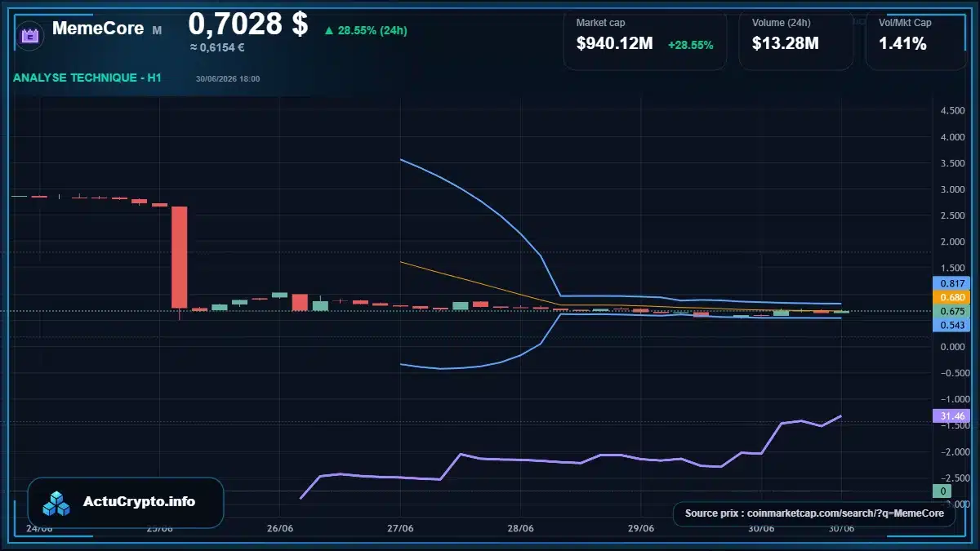Click the small M badge beside MemeCore
980x551 pixels.
157,30
